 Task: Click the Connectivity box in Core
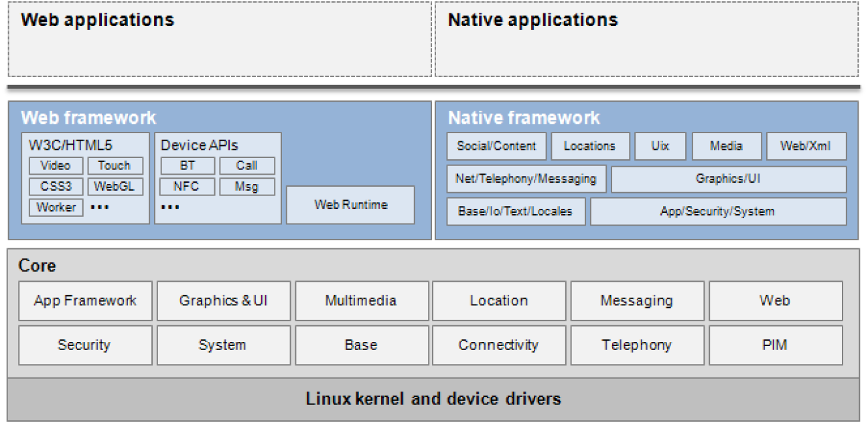point(498,345)
